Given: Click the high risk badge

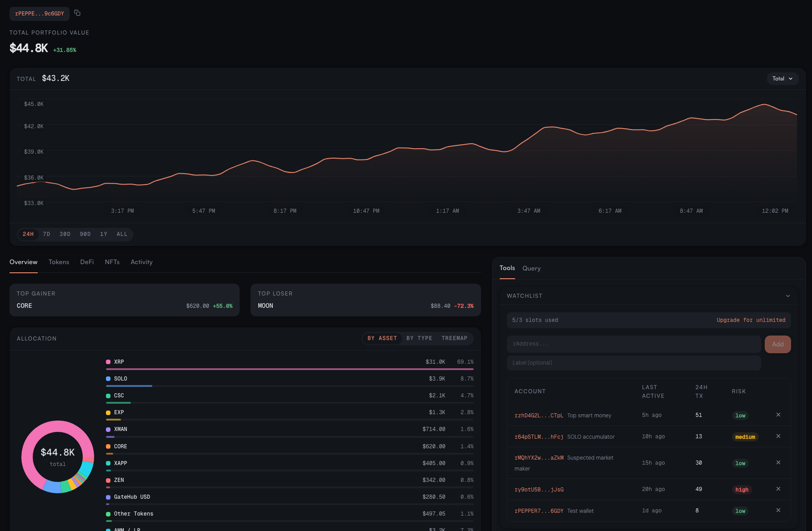Looking at the screenshot, I should point(742,490).
